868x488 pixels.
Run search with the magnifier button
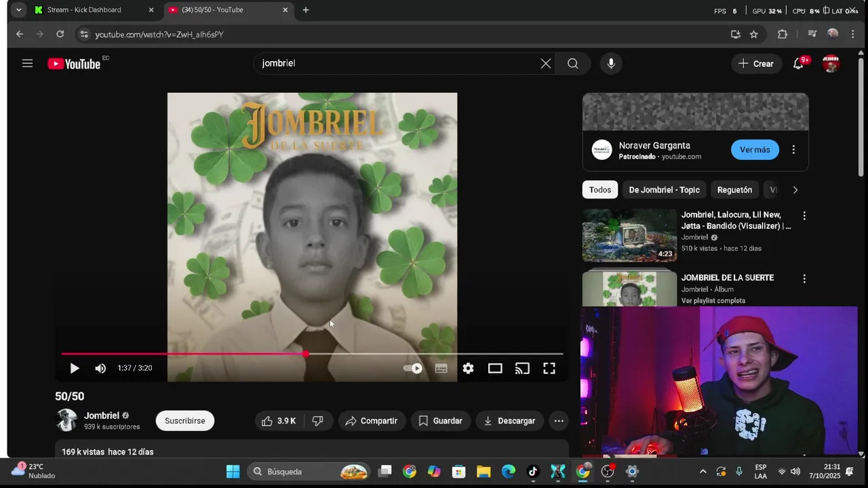pyautogui.click(x=573, y=63)
